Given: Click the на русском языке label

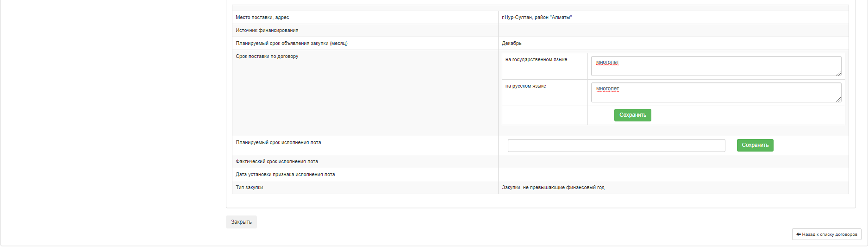Looking at the screenshot, I should (x=525, y=86).
